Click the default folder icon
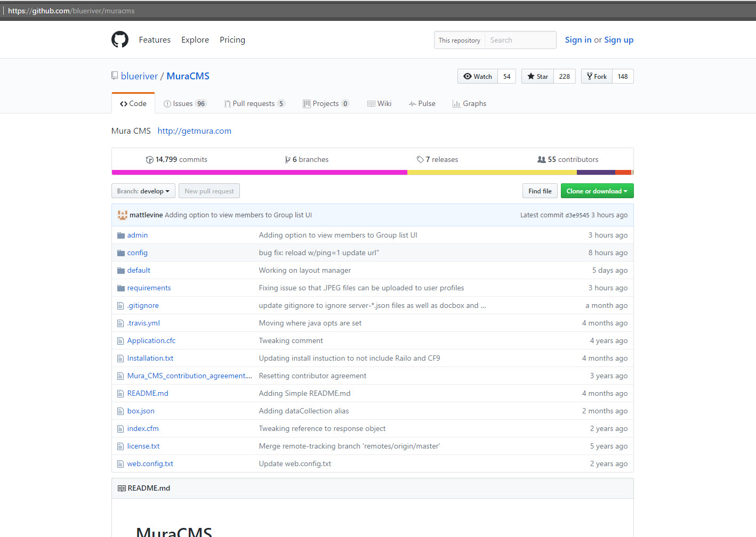 [121, 270]
